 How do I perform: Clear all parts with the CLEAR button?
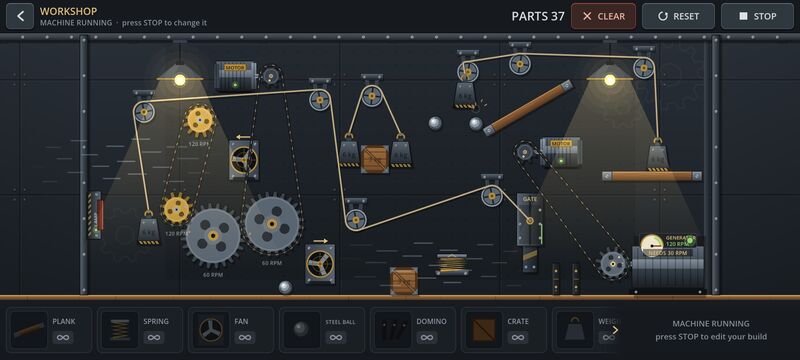click(x=604, y=16)
